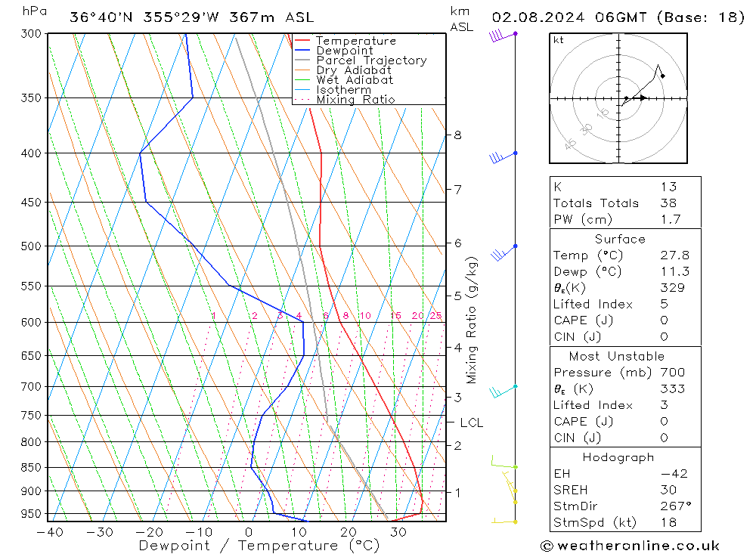Click the '300' pressure level label

point(31,34)
